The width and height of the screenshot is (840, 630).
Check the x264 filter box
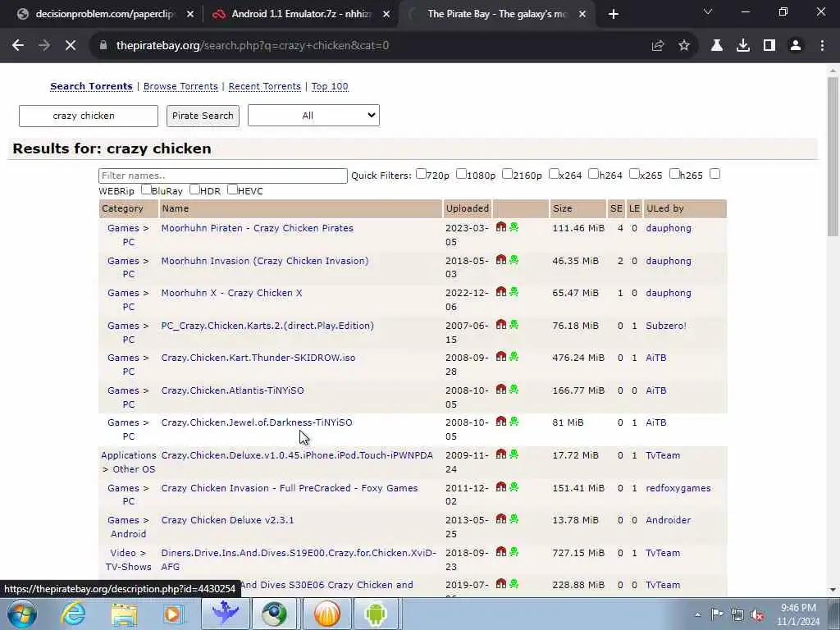tap(554, 174)
